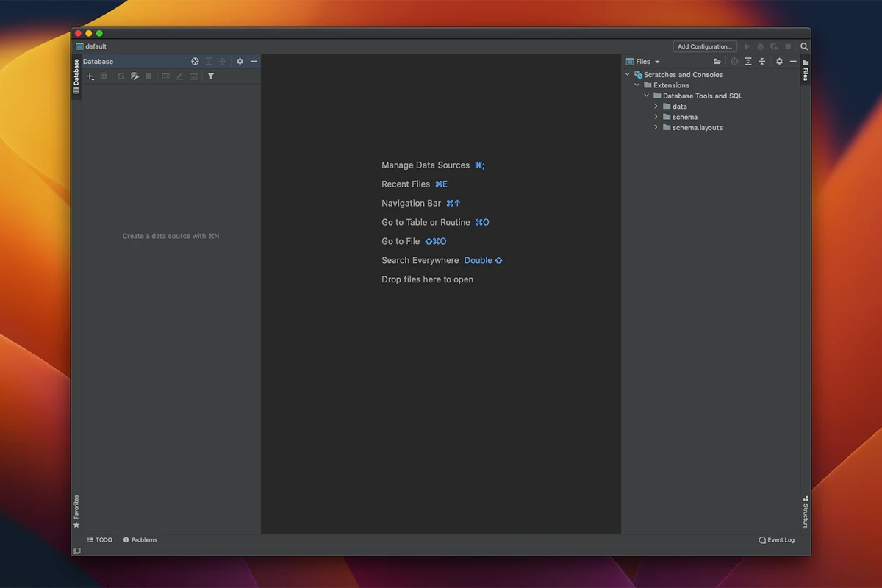Click the Database panel settings gear
This screenshot has width=882, height=588.
point(240,62)
